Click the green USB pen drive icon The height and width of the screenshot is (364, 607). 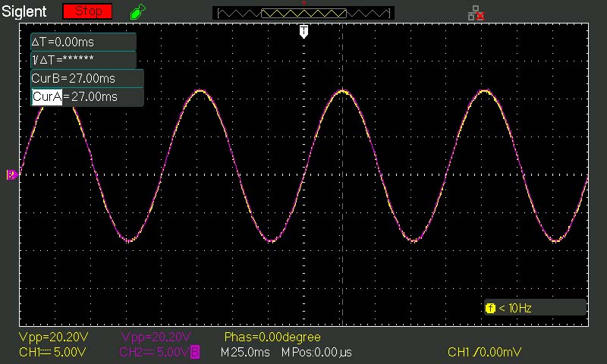click(138, 11)
